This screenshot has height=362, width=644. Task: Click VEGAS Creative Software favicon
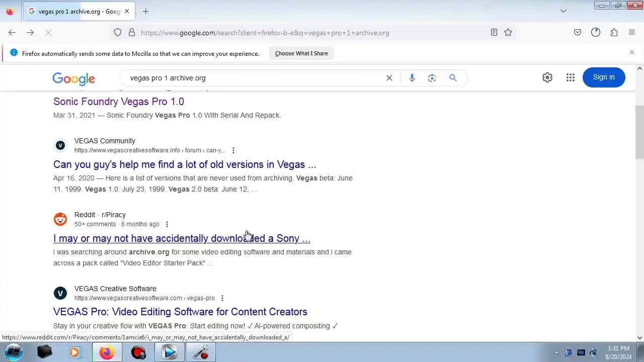(x=60, y=293)
